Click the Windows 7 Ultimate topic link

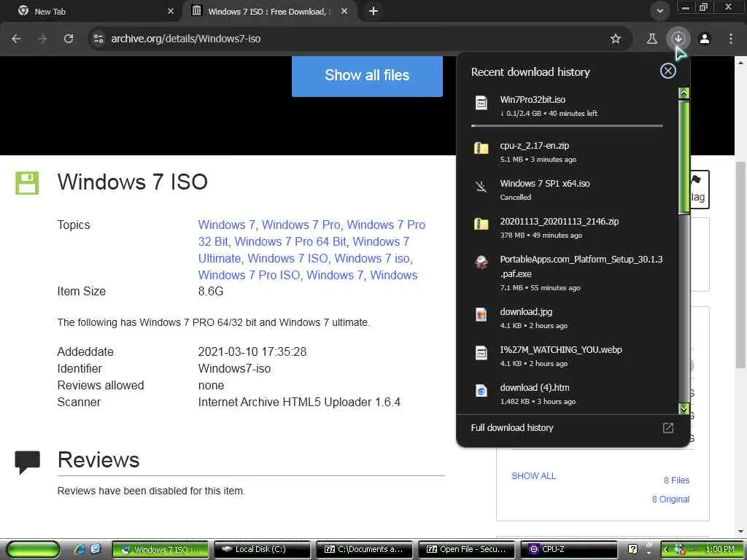pos(303,250)
